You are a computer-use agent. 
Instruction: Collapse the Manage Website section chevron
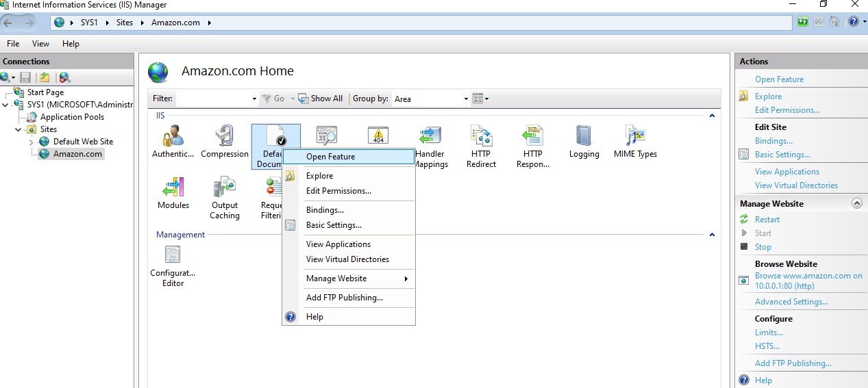click(x=856, y=203)
